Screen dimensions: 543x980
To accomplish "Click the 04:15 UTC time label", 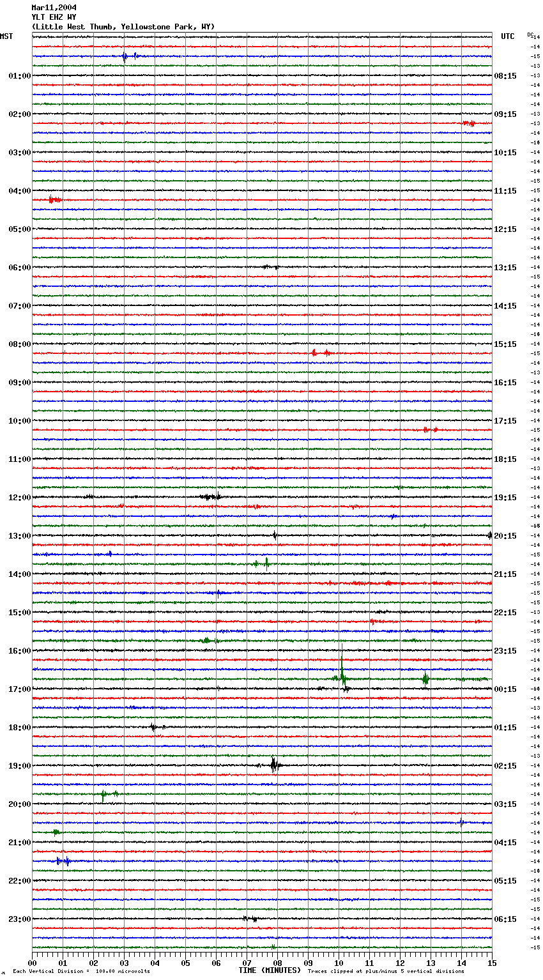I will click(505, 843).
